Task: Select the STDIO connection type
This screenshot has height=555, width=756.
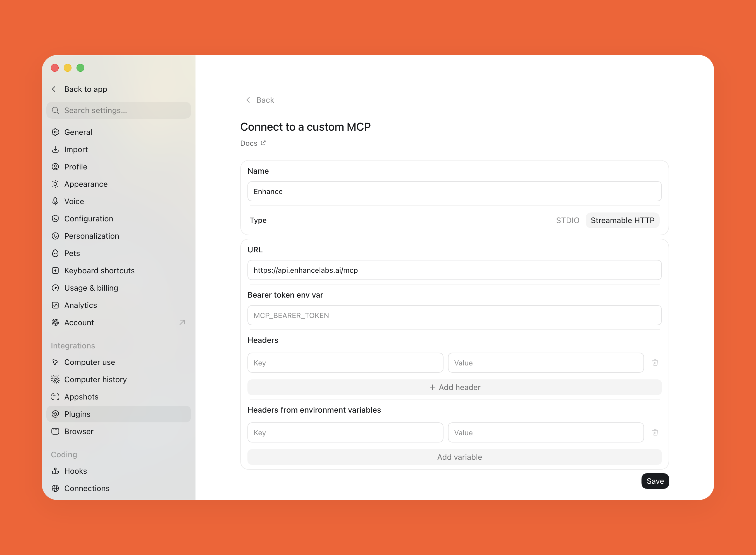Action: pyautogui.click(x=567, y=220)
